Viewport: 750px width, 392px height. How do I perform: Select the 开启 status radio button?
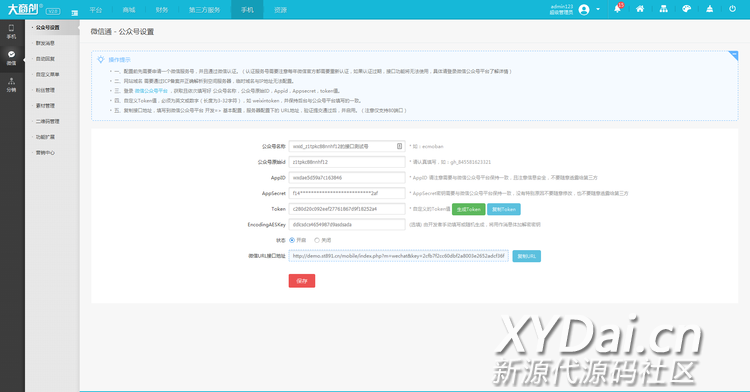292,240
